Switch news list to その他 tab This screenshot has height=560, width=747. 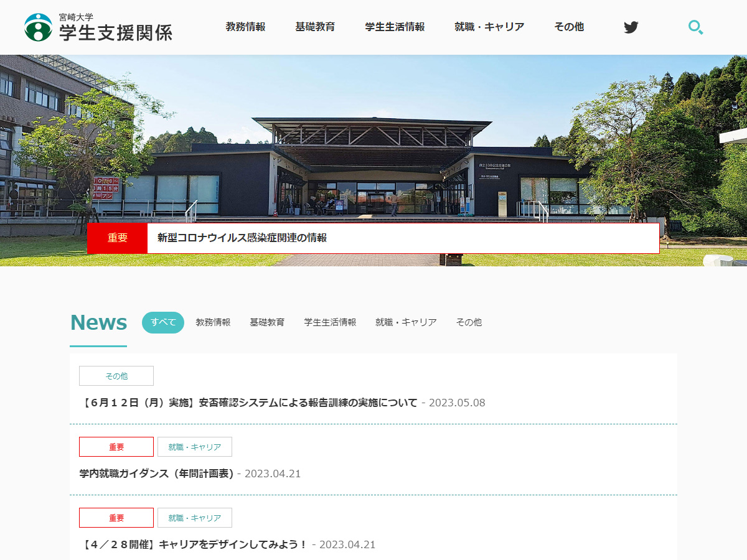pos(469,322)
